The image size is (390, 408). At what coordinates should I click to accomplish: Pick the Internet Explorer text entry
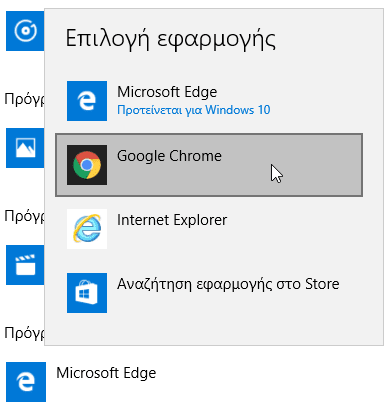coord(172,220)
